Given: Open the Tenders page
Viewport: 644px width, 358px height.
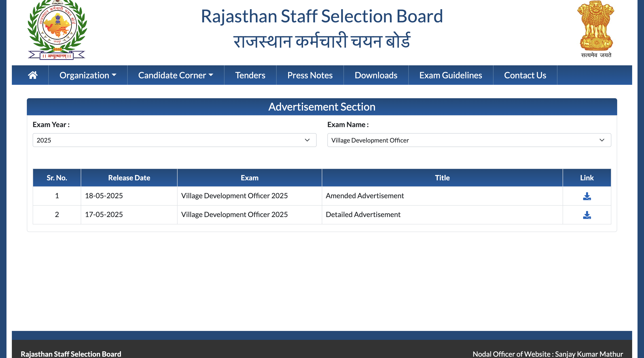Looking at the screenshot, I should pos(250,75).
